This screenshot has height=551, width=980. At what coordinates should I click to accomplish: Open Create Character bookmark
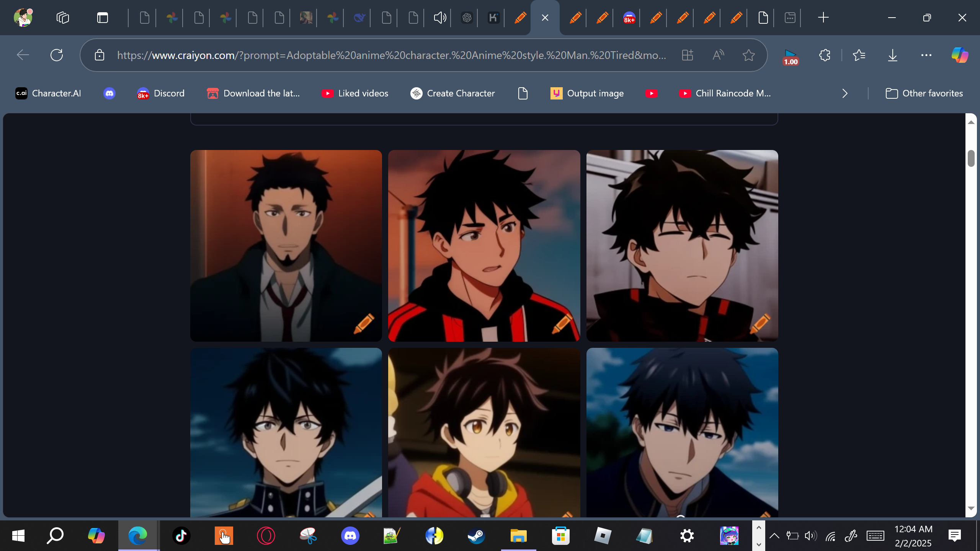pos(452,93)
